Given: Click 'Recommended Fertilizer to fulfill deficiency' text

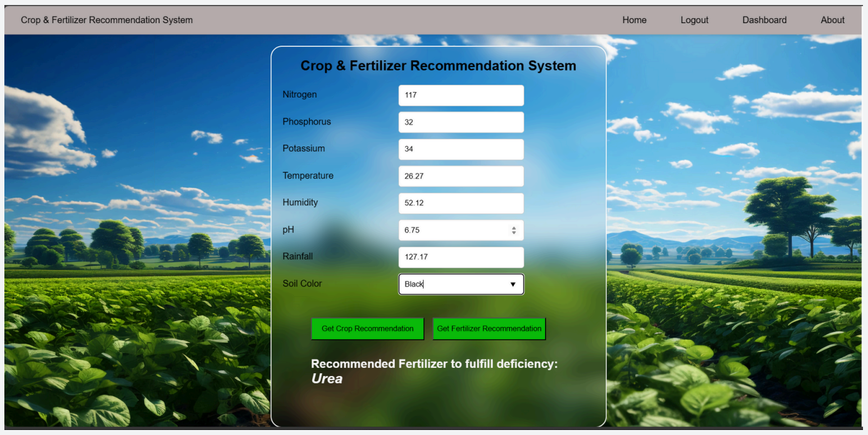Looking at the screenshot, I should click(434, 364).
